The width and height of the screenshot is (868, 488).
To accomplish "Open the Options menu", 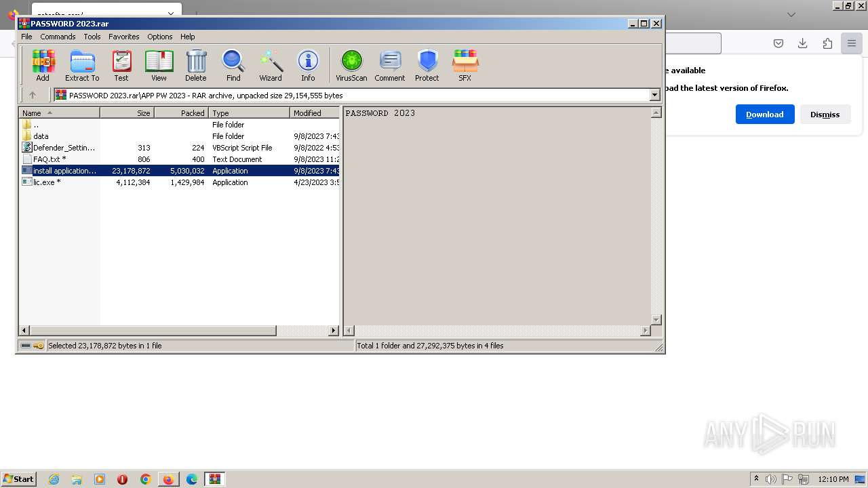I will click(x=160, y=37).
